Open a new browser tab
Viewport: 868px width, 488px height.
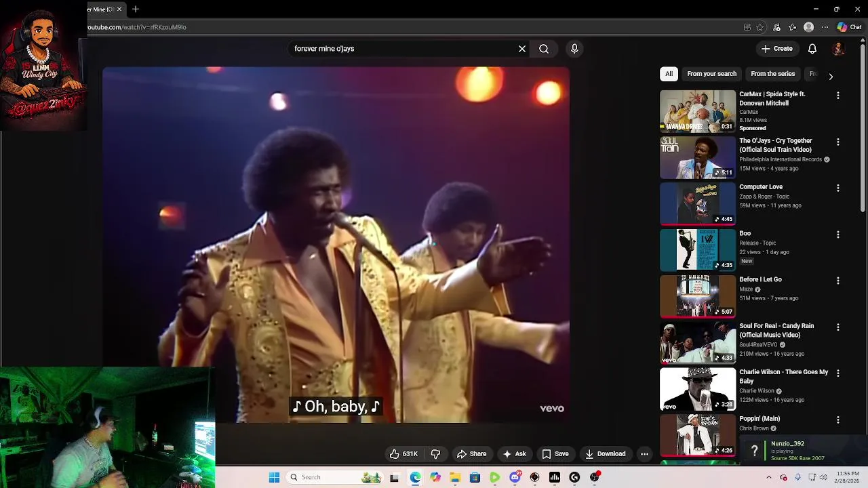[136, 9]
